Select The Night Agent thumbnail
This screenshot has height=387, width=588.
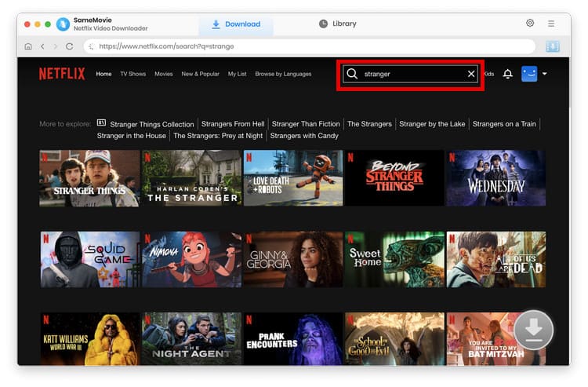coord(191,339)
